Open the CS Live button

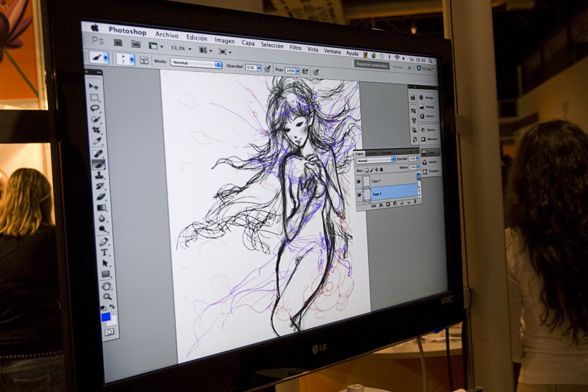(x=425, y=69)
